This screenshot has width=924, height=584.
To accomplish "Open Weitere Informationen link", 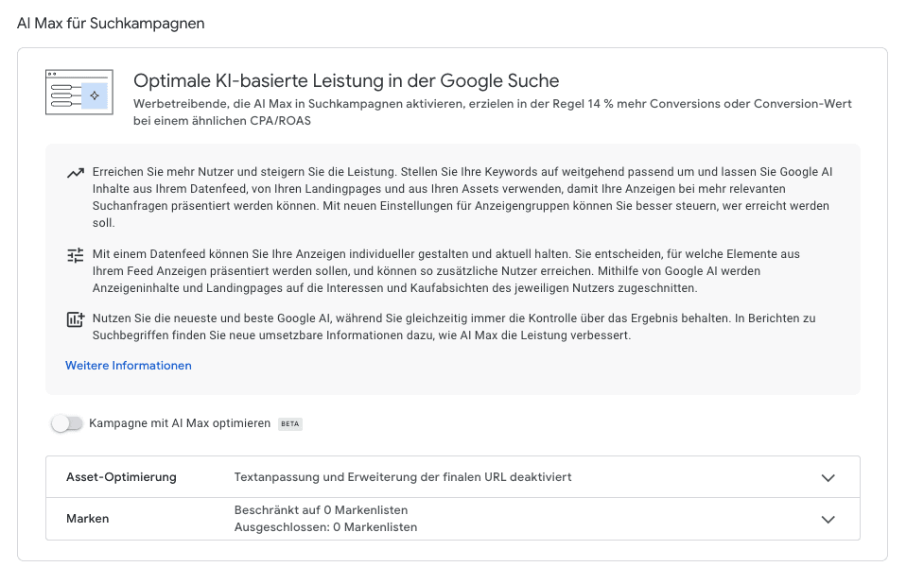I will pos(128,365).
